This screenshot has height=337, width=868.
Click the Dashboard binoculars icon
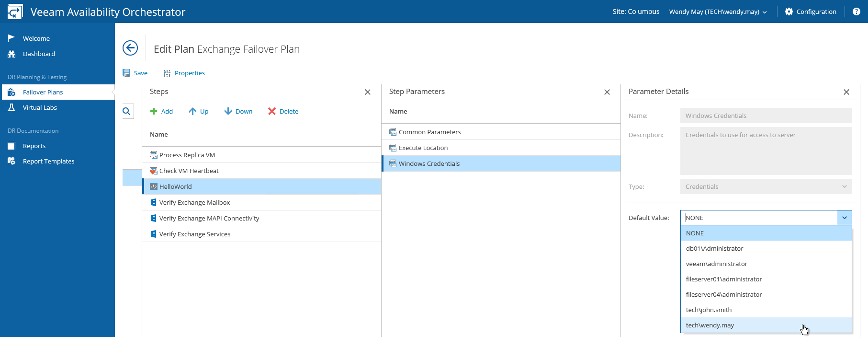tap(11, 54)
